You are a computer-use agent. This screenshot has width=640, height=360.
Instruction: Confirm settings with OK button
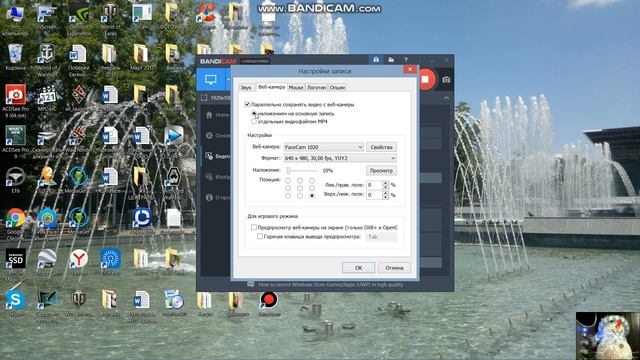click(x=358, y=268)
